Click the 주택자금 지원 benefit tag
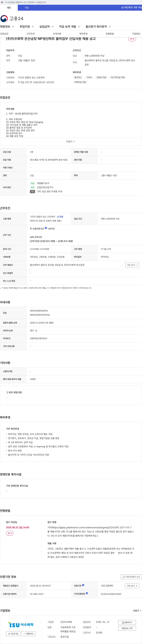This screenshot has width=142, height=644. 80,82
